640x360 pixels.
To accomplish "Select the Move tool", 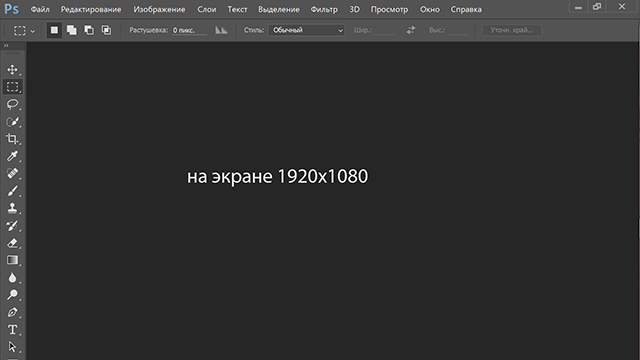I will click(12, 69).
